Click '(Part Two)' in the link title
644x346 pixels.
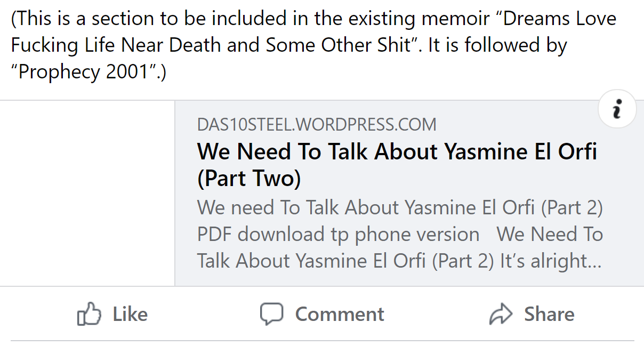[249, 179]
